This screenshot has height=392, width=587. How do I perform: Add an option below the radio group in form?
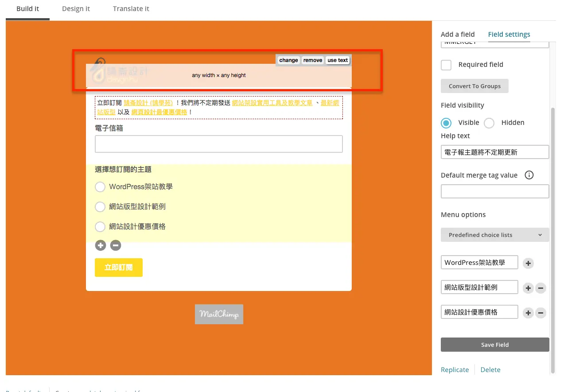point(101,245)
